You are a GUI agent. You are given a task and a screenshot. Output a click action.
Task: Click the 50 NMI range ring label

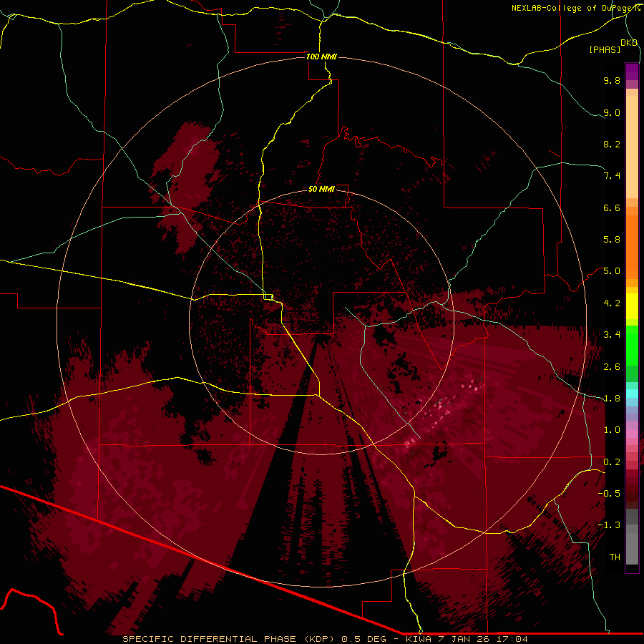[321, 189]
